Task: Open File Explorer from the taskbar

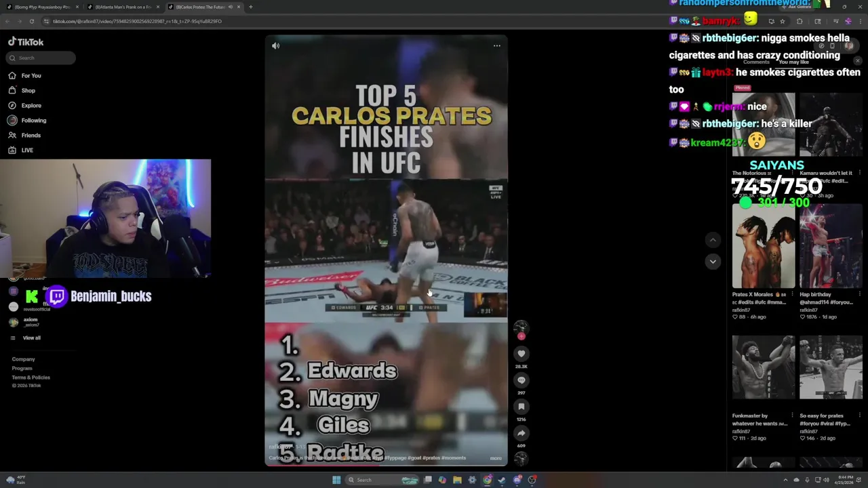Action: pyautogui.click(x=458, y=480)
